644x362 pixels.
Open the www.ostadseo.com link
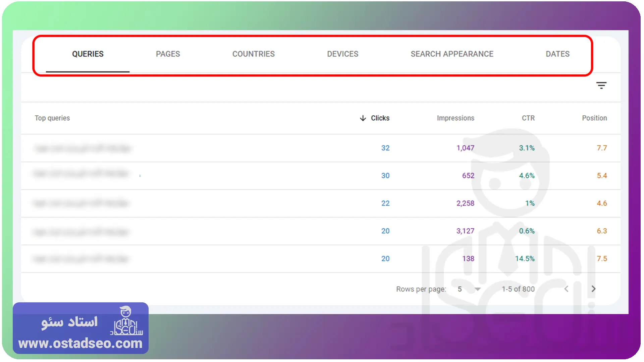80,344
